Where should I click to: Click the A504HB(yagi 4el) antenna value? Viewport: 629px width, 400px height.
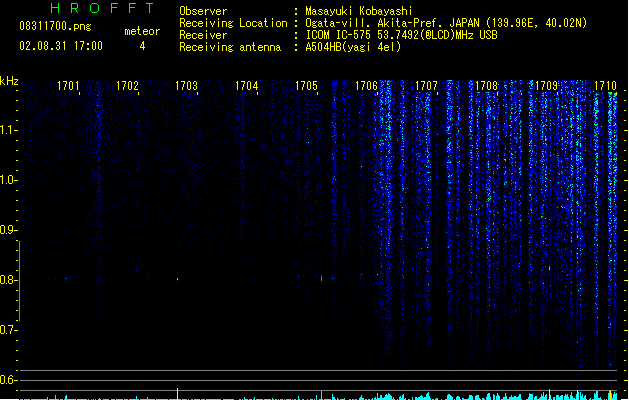pos(353,47)
